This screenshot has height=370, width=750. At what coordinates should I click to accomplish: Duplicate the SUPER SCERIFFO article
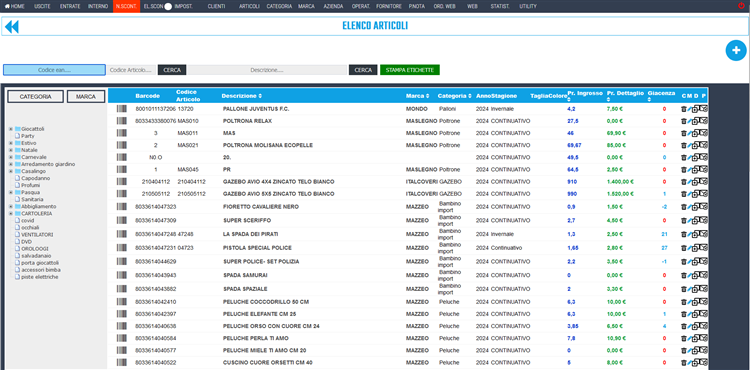click(696, 220)
